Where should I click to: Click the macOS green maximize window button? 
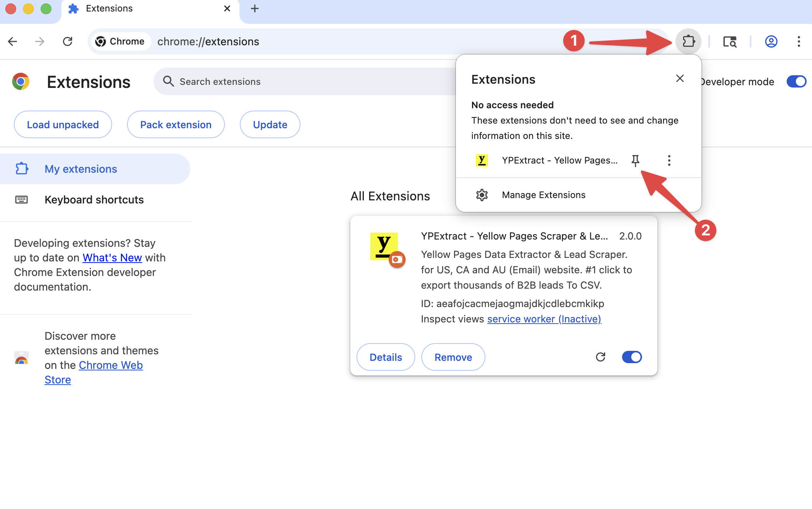click(46, 8)
